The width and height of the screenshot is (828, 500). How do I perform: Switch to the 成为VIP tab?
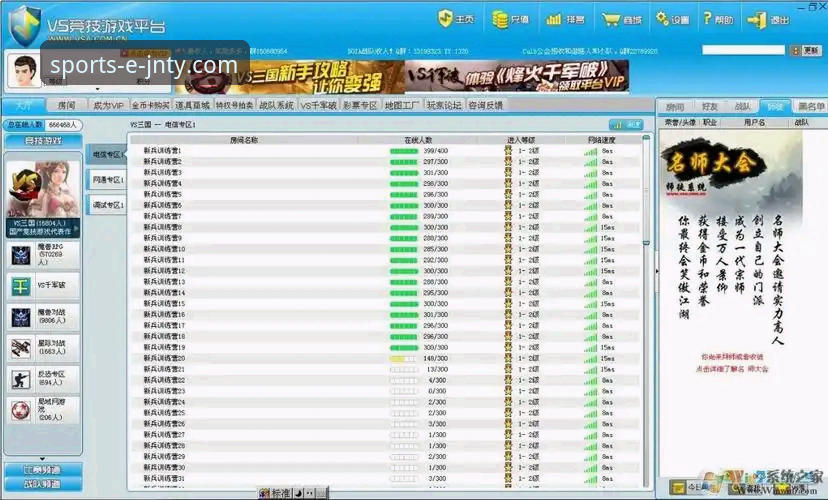pyautogui.click(x=108, y=105)
